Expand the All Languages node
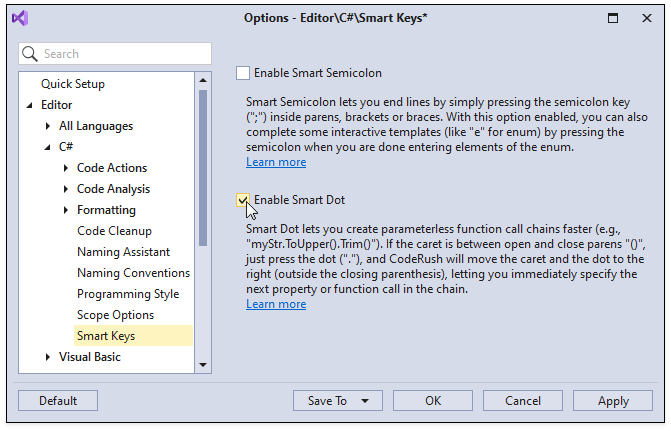The image size is (671, 431). coord(48,126)
